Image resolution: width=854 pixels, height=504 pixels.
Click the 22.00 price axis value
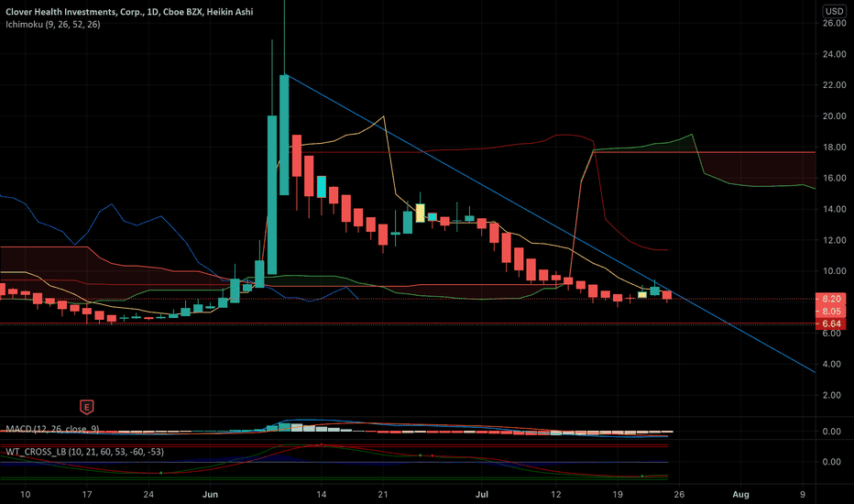(835, 85)
